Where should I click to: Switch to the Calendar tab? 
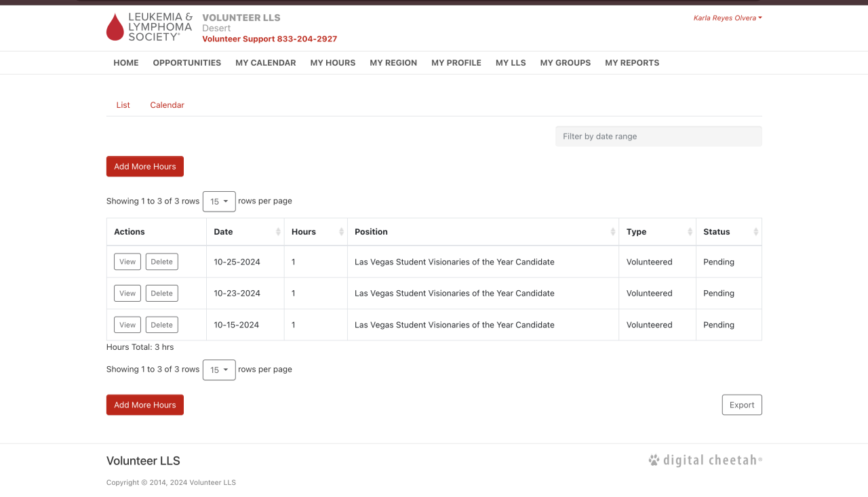click(x=167, y=105)
